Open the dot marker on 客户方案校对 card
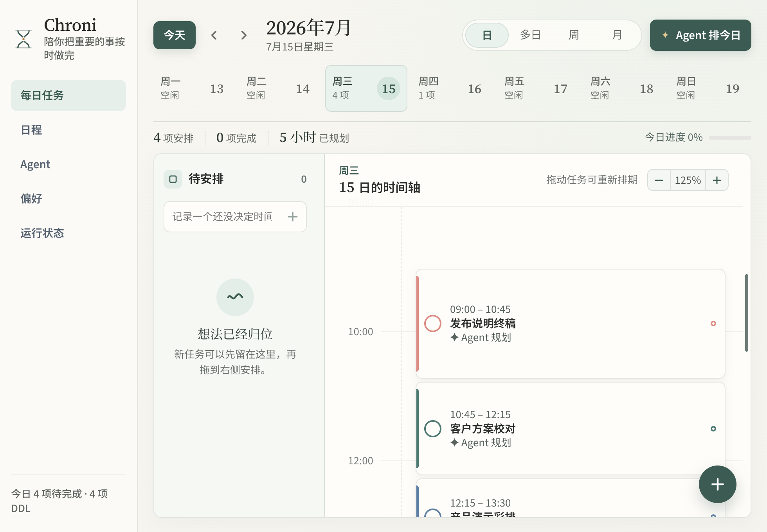The height and width of the screenshot is (532, 767). coord(713,429)
